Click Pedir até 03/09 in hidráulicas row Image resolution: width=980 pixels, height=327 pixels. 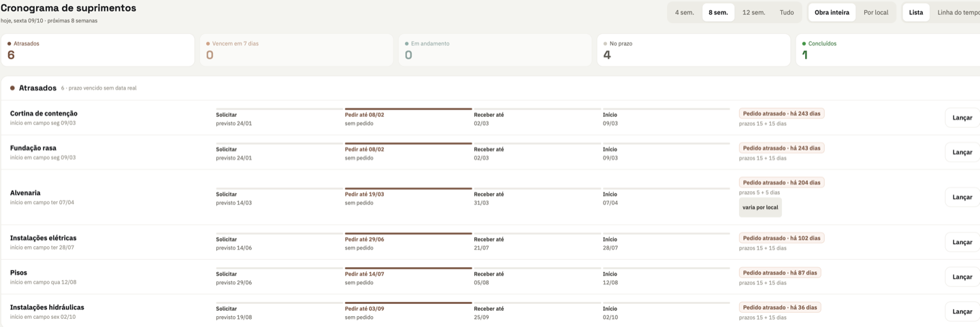pos(364,309)
